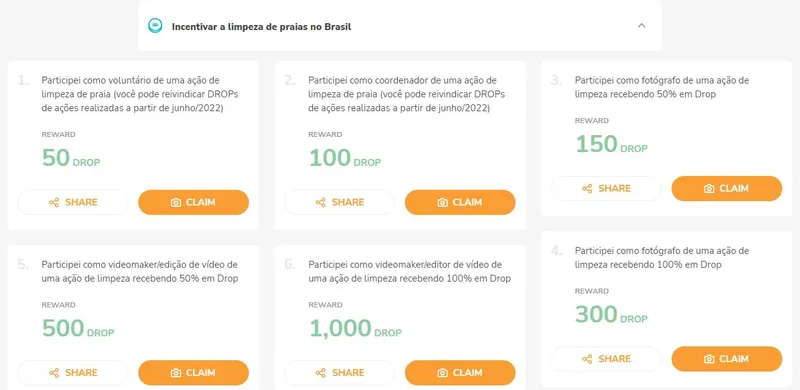Click camera icon on 150 DROP claim button

point(709,189)
